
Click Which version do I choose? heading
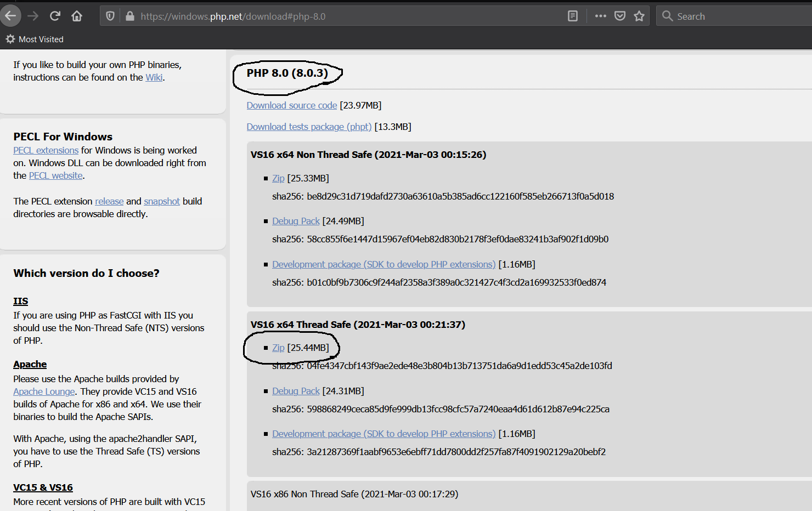coord(86,273)
